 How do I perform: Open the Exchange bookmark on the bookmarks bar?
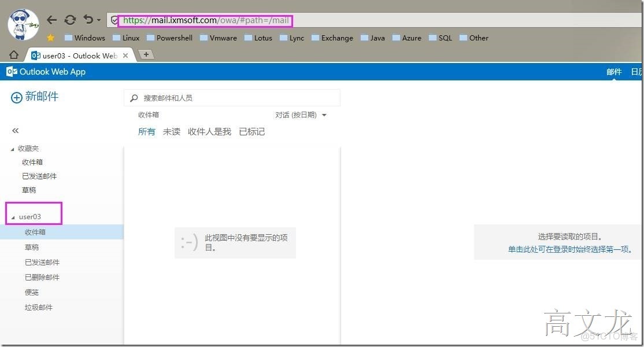[x=337, y=38]
